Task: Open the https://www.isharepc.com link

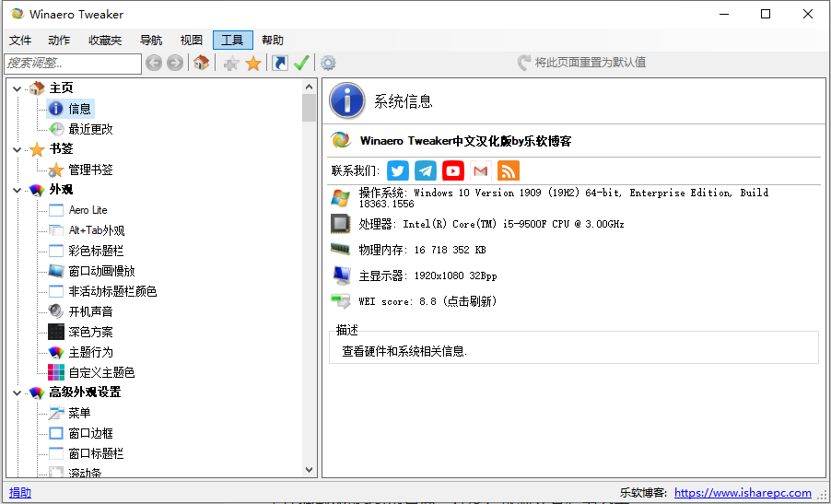Action: click(743, 493)
